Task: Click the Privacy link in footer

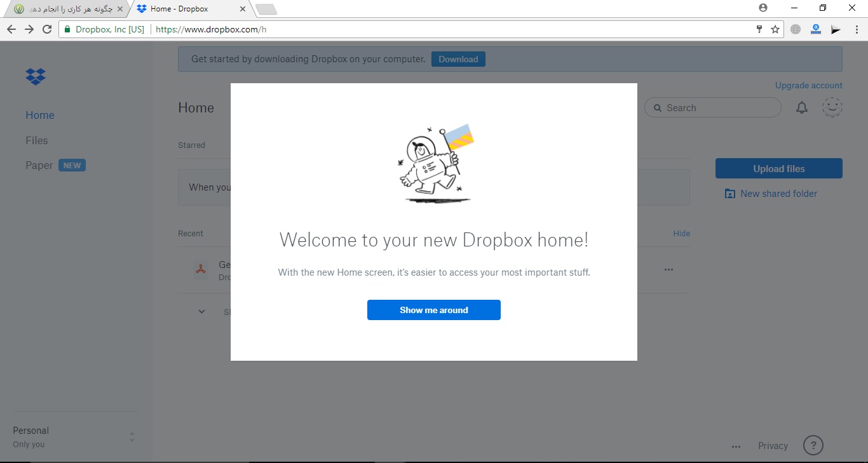Action: point(773,446)
